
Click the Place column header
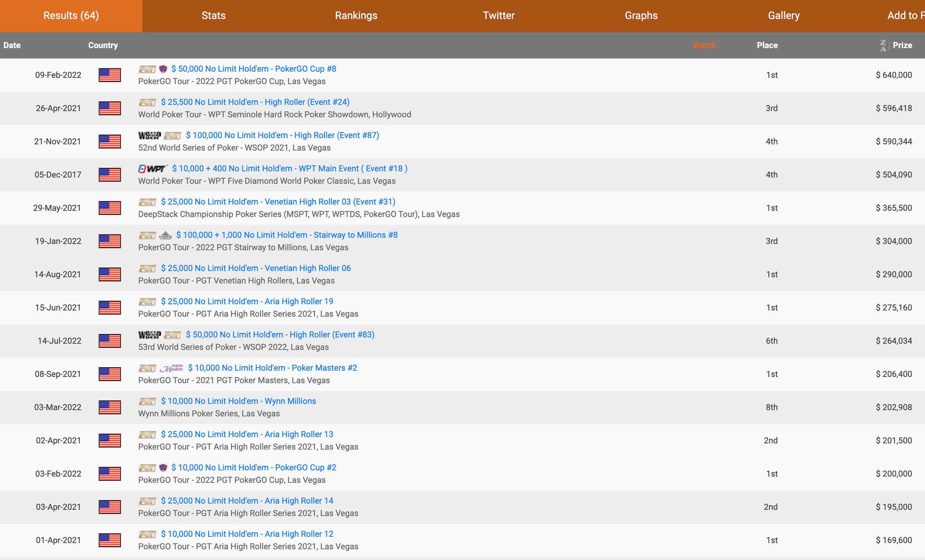[767, 45]
